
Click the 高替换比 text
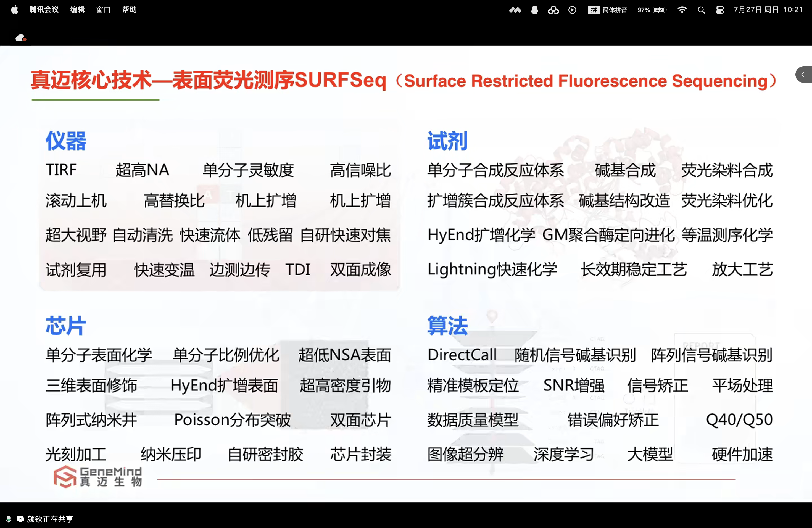coord(174,200)
